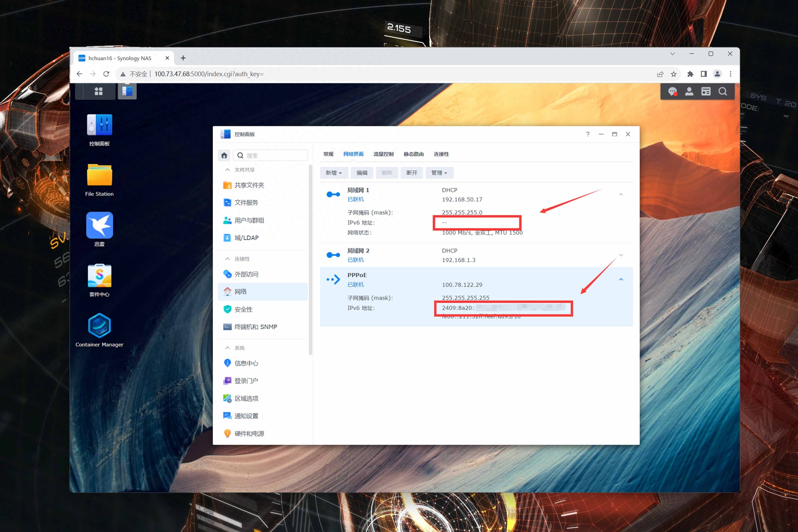Click the 断开 button

[x=412, y=173]
